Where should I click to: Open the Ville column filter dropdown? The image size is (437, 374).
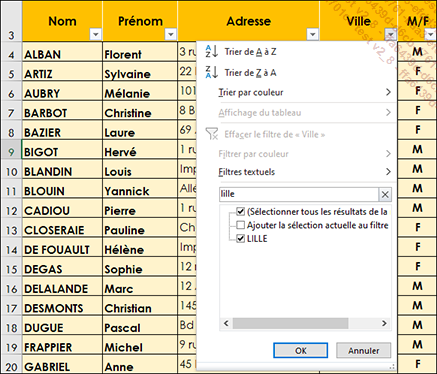[x=390, y=34]
